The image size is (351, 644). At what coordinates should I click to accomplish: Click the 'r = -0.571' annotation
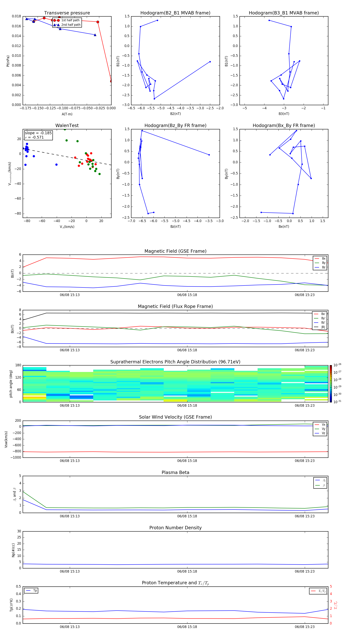(x=34, y=137)
